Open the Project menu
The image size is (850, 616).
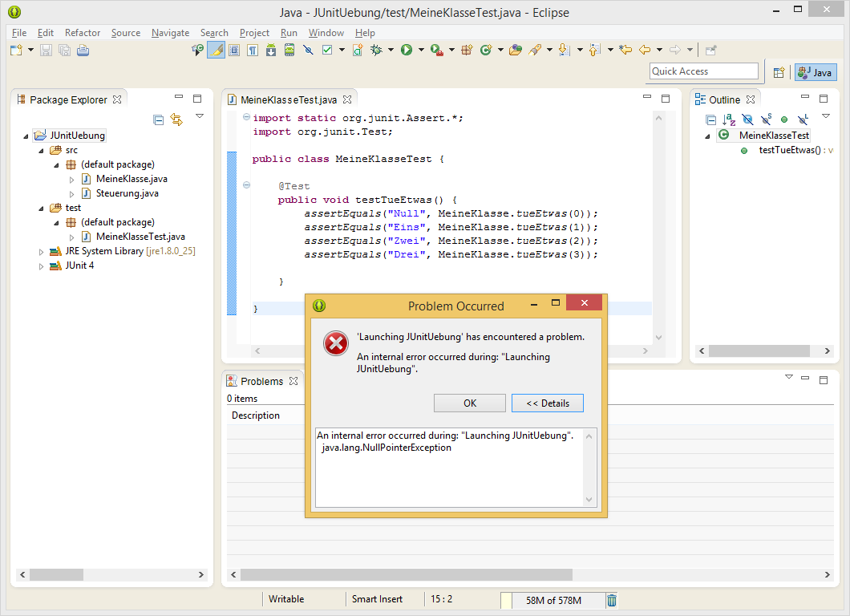coord(254,33)
